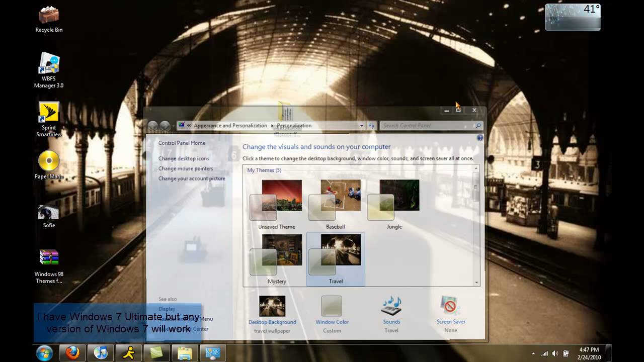Go forward with the Forward arrow button
This screenshot has width=644, height=362.
[165, 126]
